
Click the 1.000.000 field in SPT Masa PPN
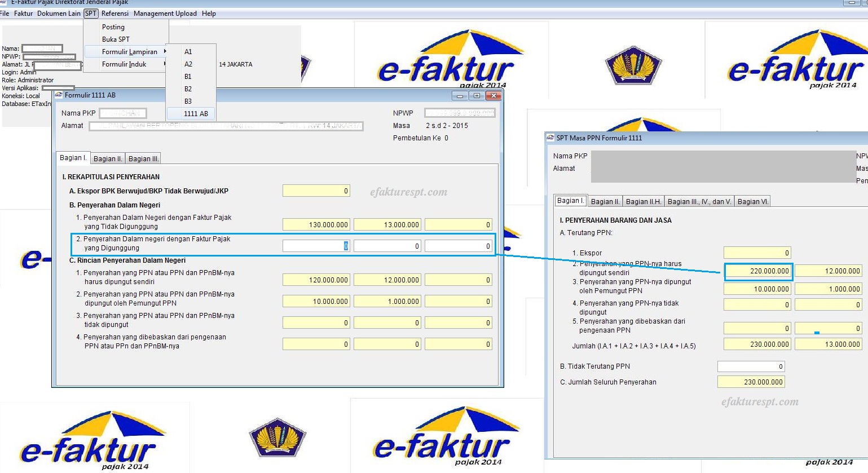(829, 289)
